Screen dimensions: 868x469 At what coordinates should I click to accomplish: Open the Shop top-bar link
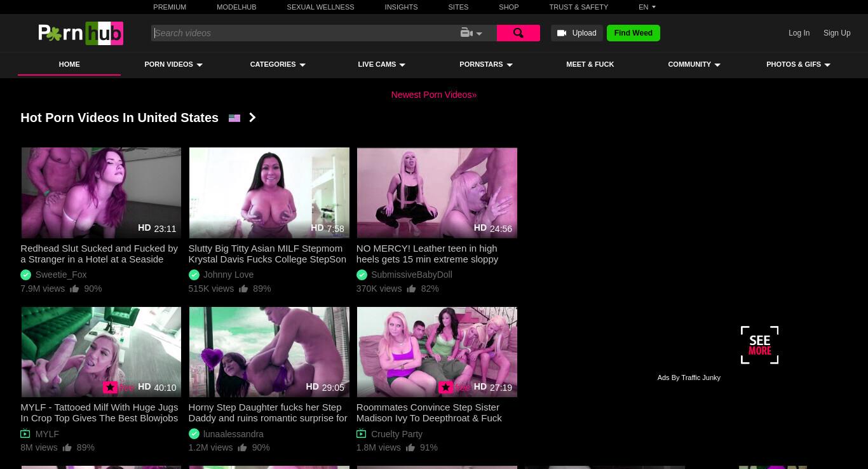[x=509, y=7]
